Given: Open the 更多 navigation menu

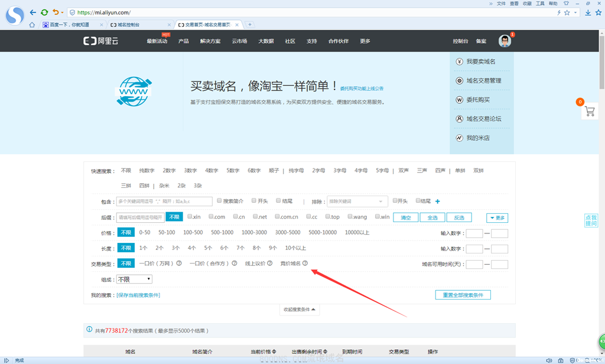Looking at the screenshot, I should [x=365, y=41].
